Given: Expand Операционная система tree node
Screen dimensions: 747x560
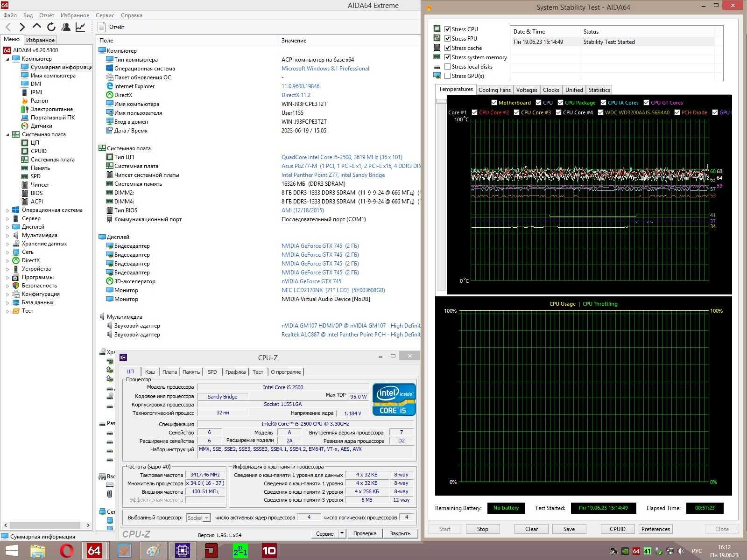Looking at the screenshot, I should [7, 210].
